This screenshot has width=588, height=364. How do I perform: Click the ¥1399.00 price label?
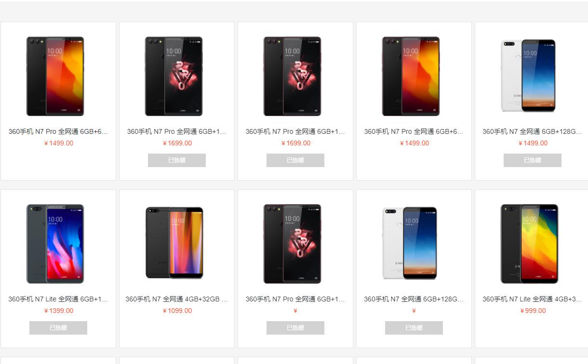(58, 311)
